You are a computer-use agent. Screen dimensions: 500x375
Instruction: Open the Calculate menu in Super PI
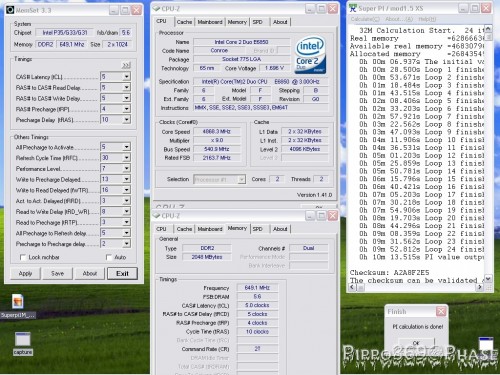[365, 19]
